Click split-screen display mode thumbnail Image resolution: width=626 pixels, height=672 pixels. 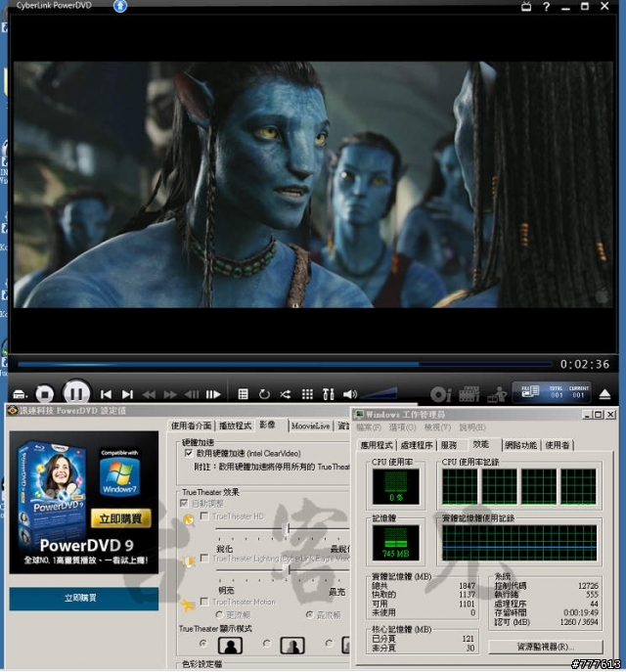292,646
